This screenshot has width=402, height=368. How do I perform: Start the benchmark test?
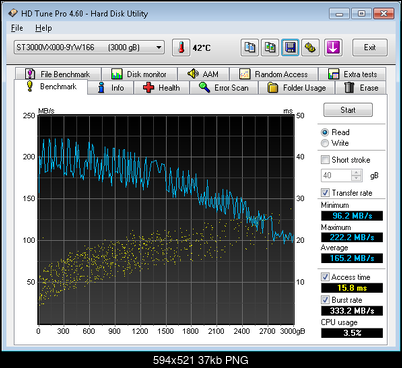[348, 110]
